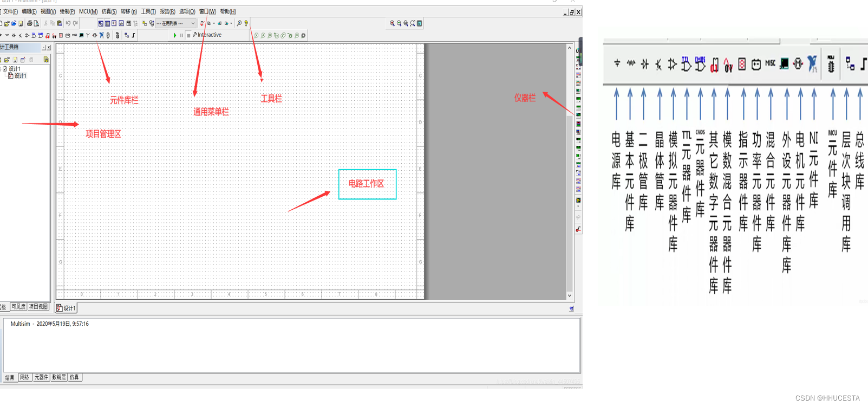Open the 转移(n) menu

click(128, 11)
